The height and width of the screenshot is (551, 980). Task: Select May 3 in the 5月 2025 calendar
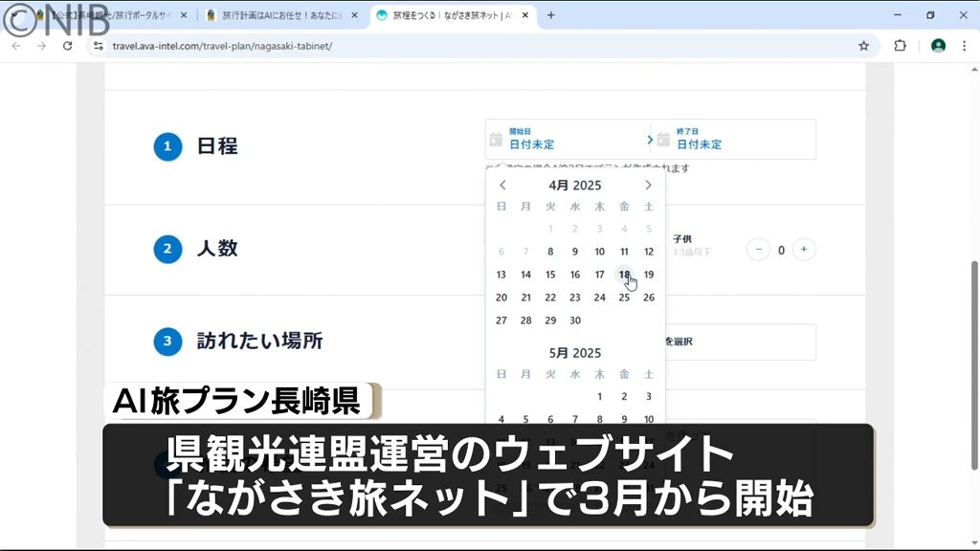coord(649,397)
